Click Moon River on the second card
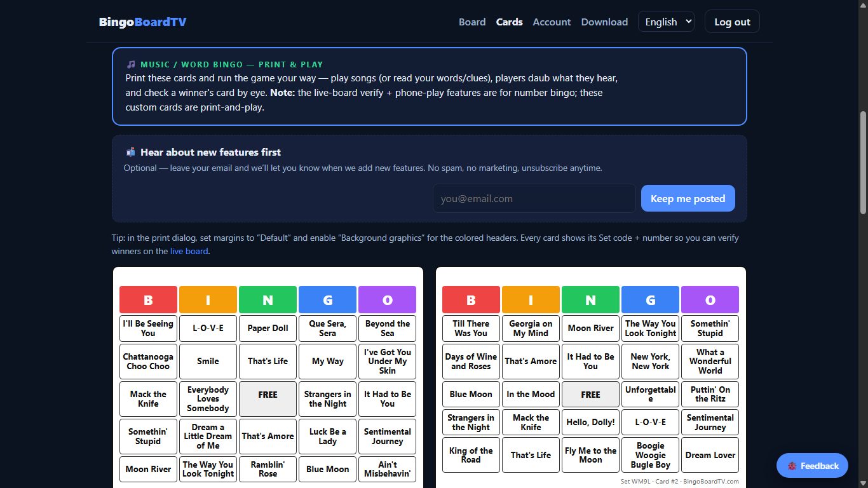The height and width of the screenshot is (488, 868). [590, 329]
